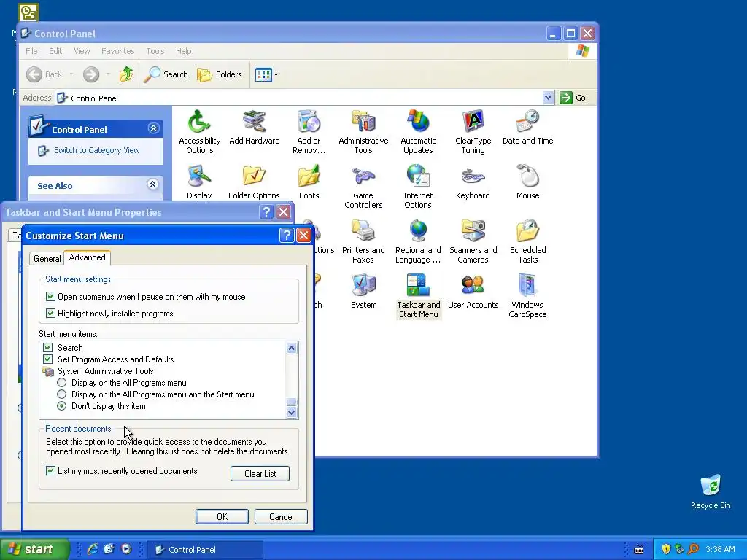Screen dimensions: 747x560
Task: Open Accessibility Options in Control Panel
Action: [x=199, y=132]
